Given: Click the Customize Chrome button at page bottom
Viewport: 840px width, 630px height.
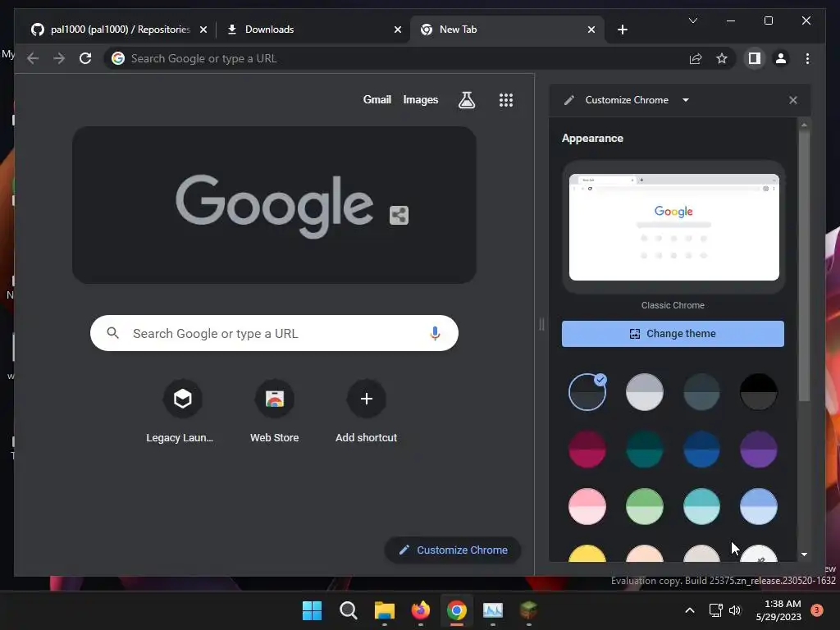Looking at the screenshot, I should pyautogui.click(x=453, y=550).
